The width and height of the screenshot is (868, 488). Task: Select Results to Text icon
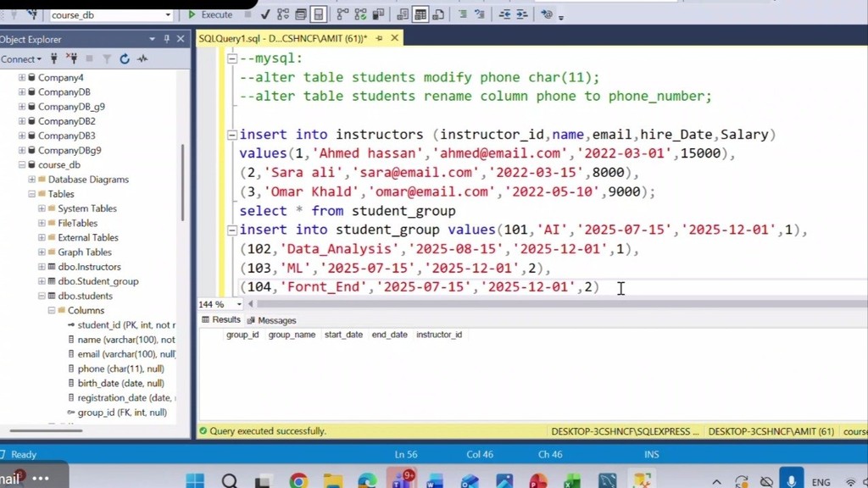point(403,15)
